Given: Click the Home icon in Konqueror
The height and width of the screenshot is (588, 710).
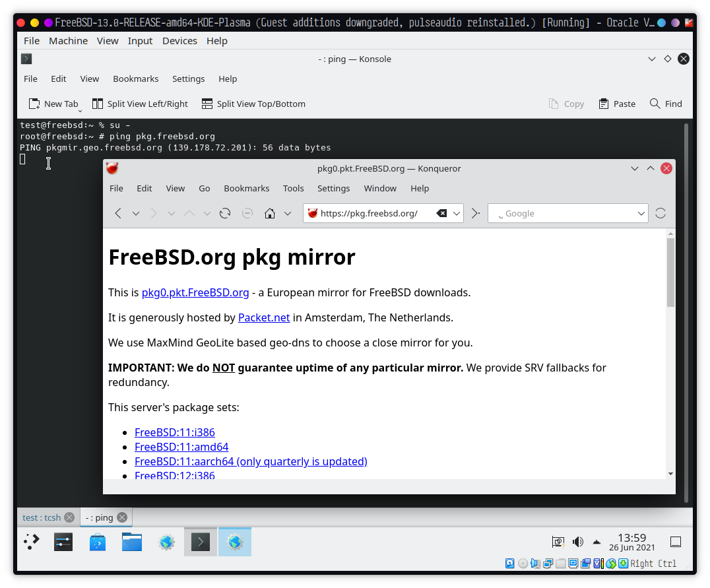Looking at the screenshot, I should (269, 213).
